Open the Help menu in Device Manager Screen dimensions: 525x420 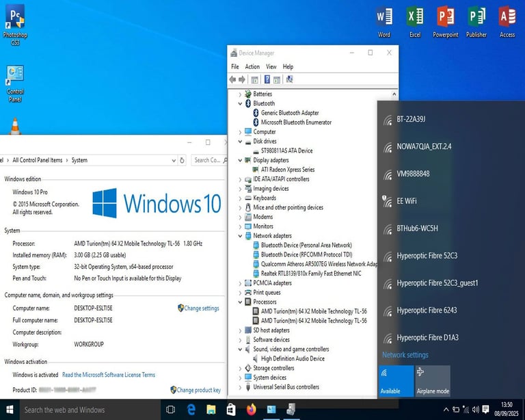[x=288, y=66]
